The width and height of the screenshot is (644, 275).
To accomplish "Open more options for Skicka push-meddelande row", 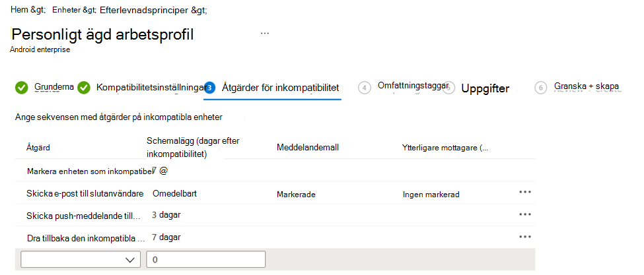I will [525, 214].
